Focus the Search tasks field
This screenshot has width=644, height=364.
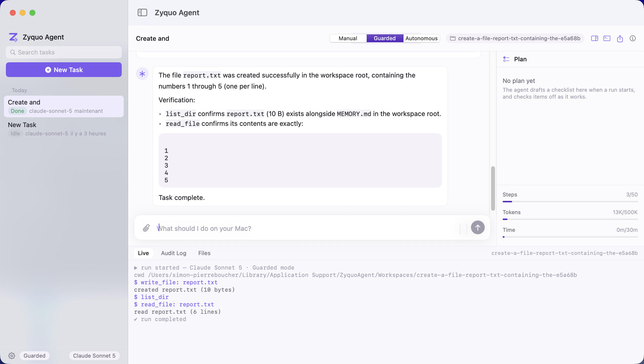coord(64,52)
